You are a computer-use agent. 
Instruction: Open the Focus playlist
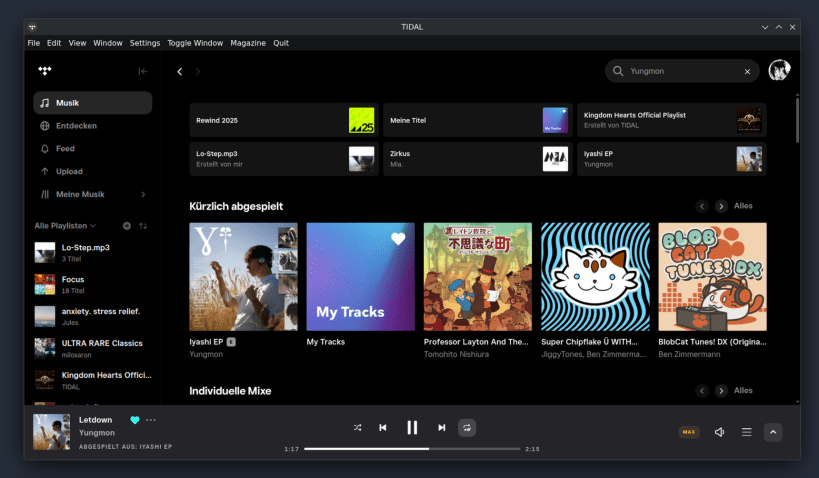92,285
